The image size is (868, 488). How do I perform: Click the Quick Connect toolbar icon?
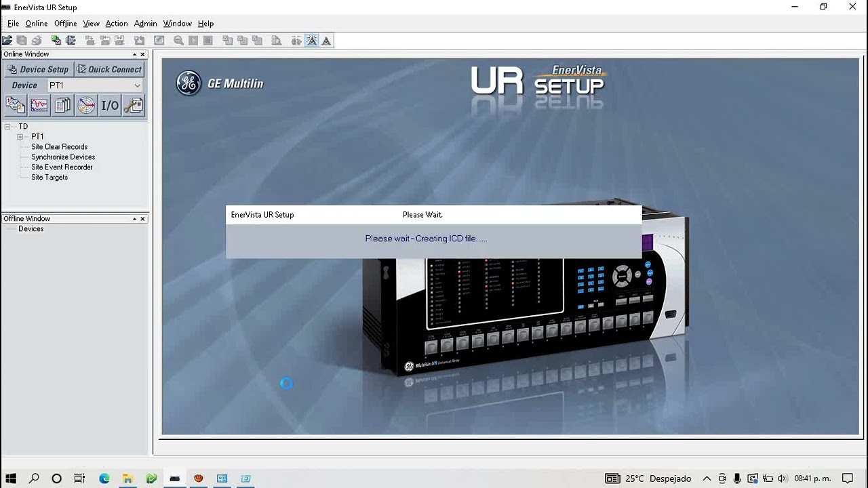[71, 41]
